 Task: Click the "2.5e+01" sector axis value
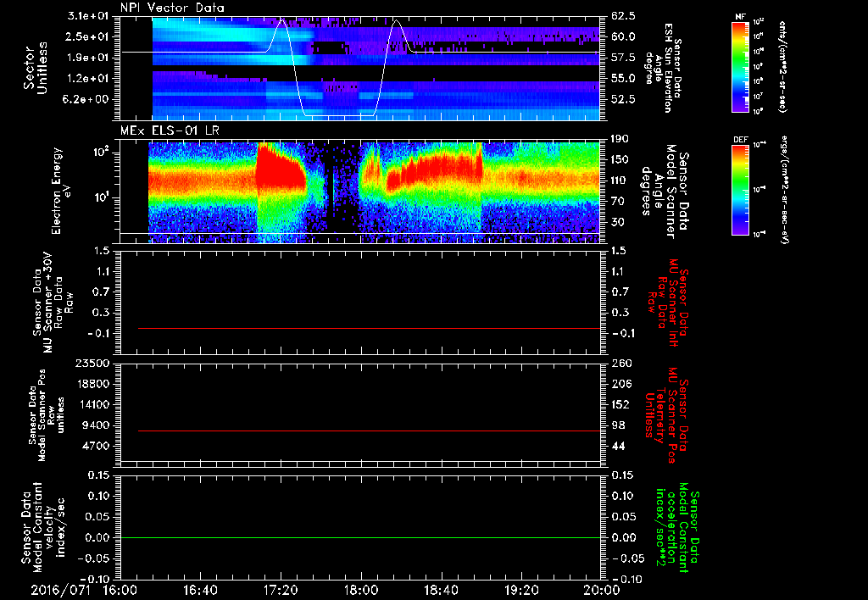[88, 36]
